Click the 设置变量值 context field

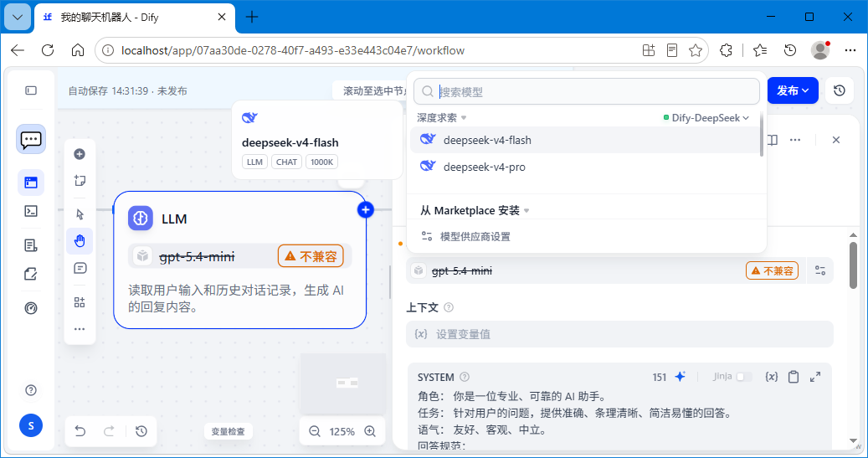pos(619,334)
